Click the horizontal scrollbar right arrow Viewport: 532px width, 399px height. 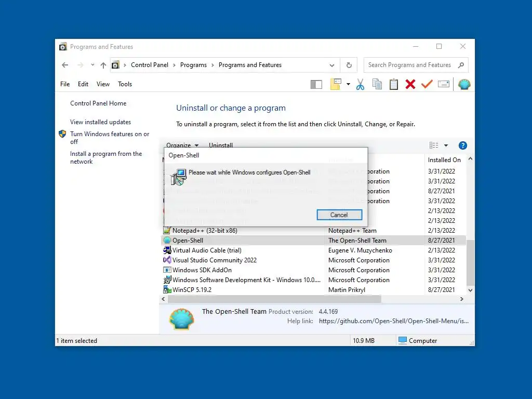462,299
